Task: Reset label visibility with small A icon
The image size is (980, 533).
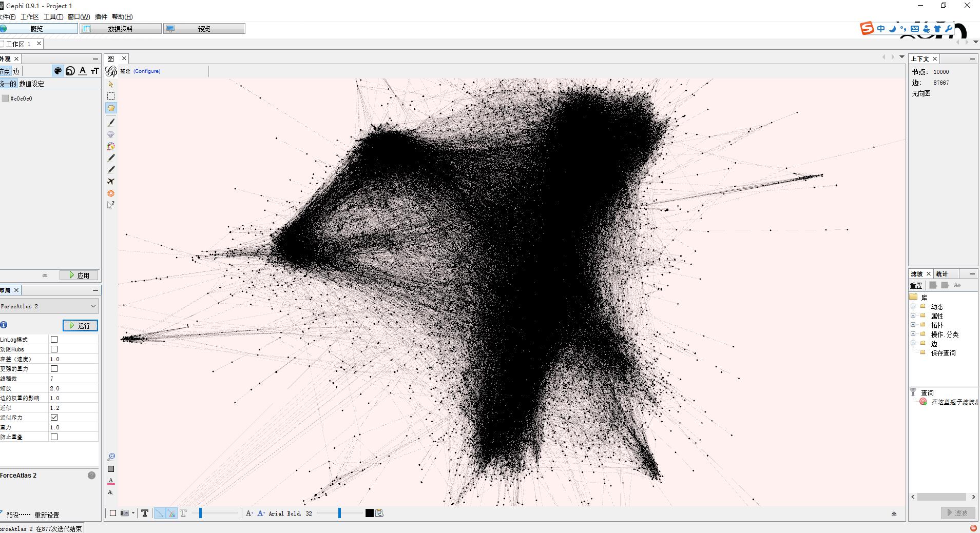Action: 110,492
